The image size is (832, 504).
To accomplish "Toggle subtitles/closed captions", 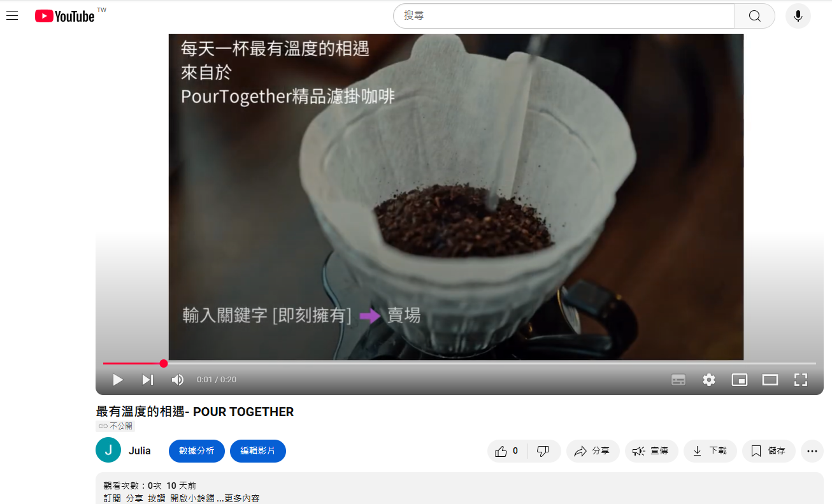I will coord(678,380).
